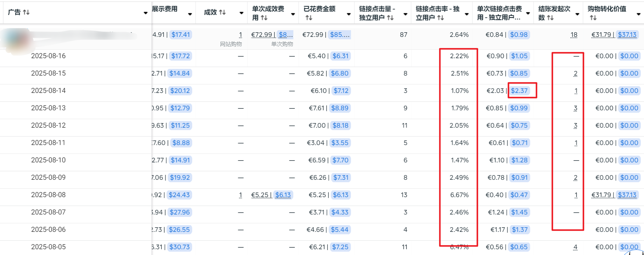The image size is (644, 255).
Task: Sort by the 成效 column using its sort icon
Action: point(222,12)
